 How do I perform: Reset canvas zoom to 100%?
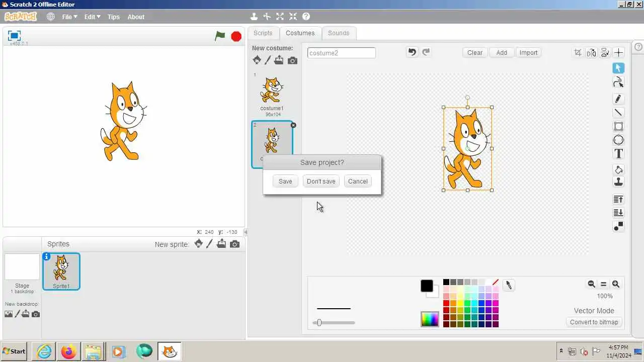604,284
